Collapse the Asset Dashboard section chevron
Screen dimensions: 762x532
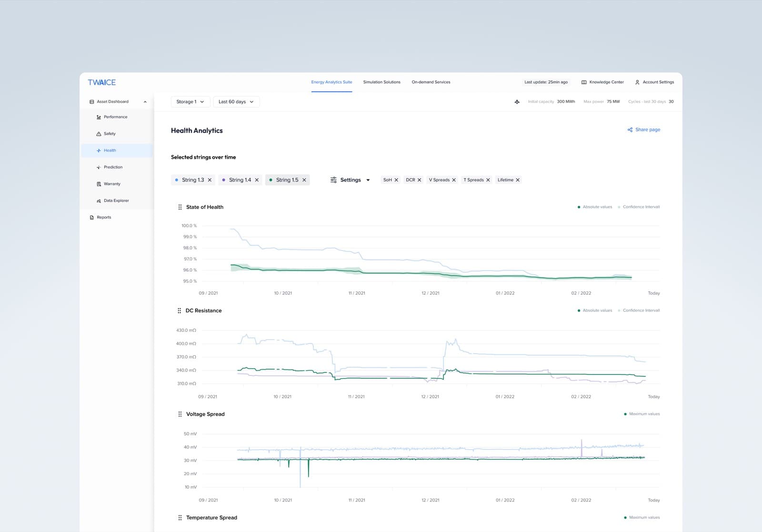point(145,102)
